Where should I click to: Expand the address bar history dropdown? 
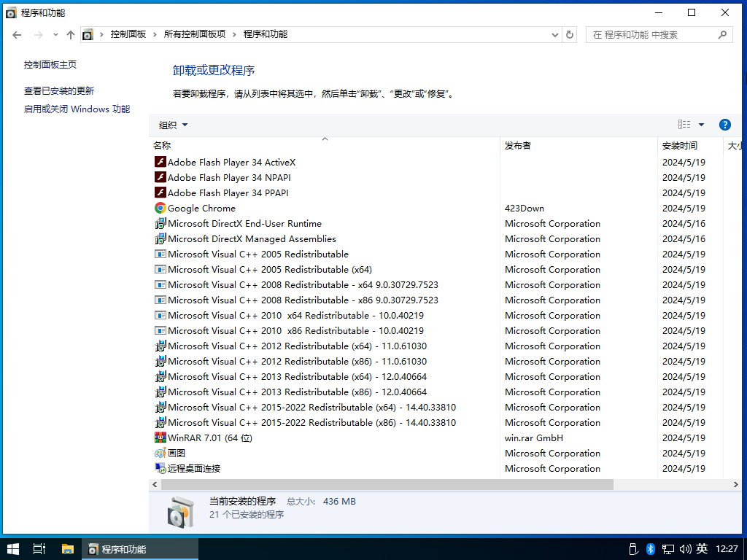click(554, 34)
